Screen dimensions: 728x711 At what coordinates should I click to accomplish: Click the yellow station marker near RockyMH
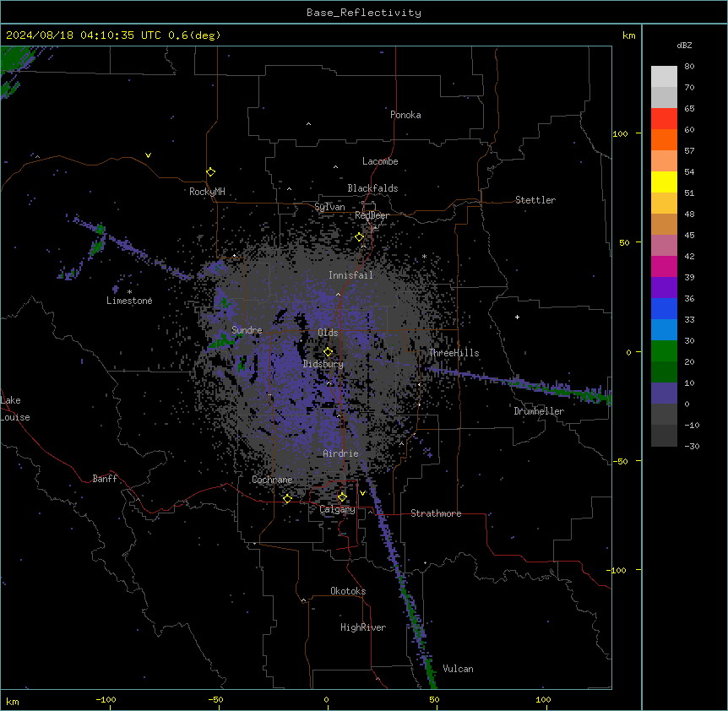(210, 171)
